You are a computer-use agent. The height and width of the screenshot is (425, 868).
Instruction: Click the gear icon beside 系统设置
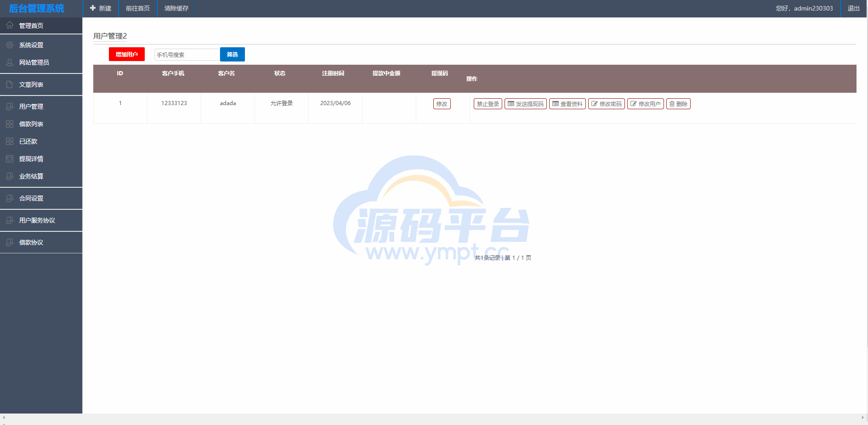(10, 45)
